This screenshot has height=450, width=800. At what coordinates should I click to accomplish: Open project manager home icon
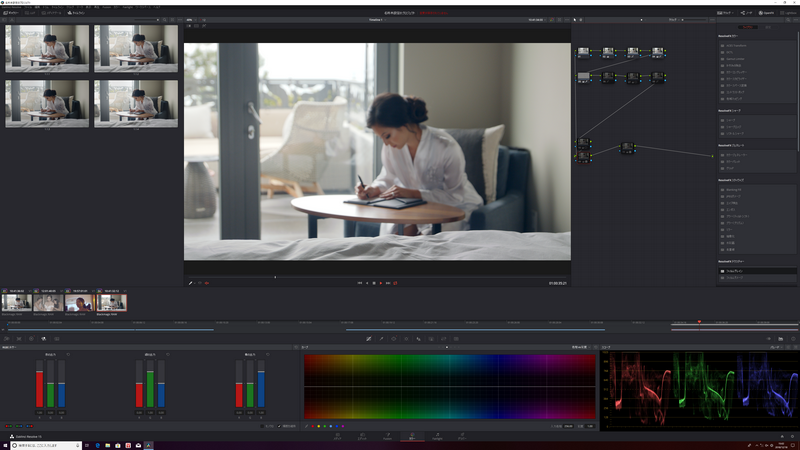click(782, 437)
